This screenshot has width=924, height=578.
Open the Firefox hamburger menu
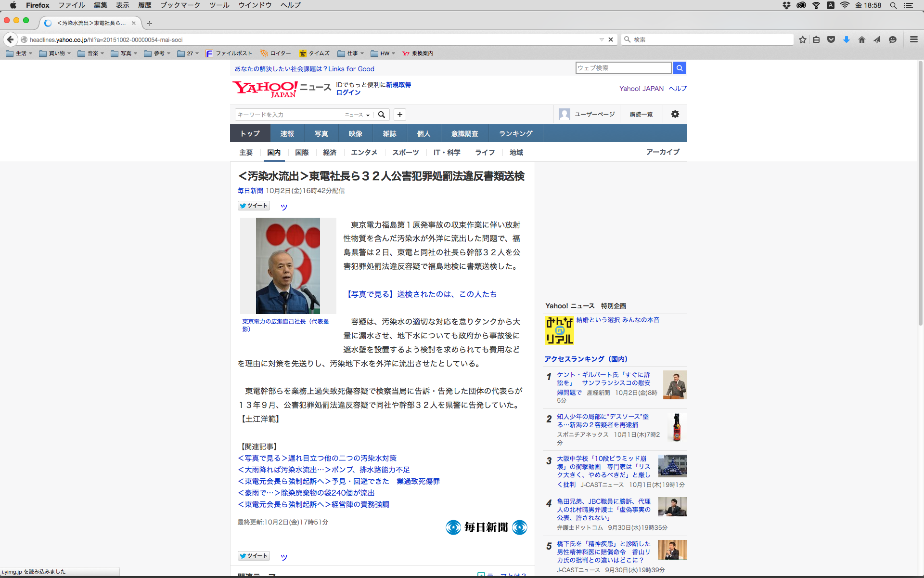tap(913, 39)
